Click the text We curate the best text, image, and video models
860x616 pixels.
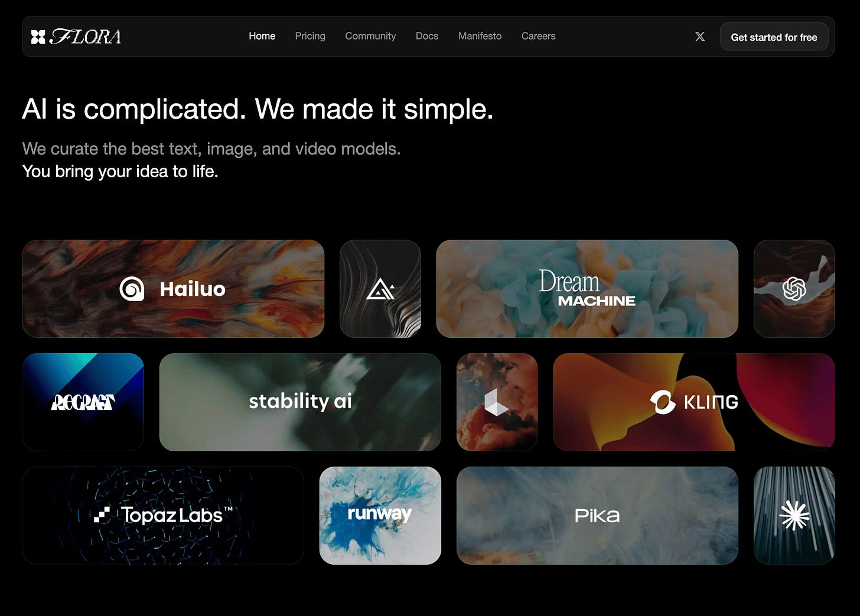[211, 149]
